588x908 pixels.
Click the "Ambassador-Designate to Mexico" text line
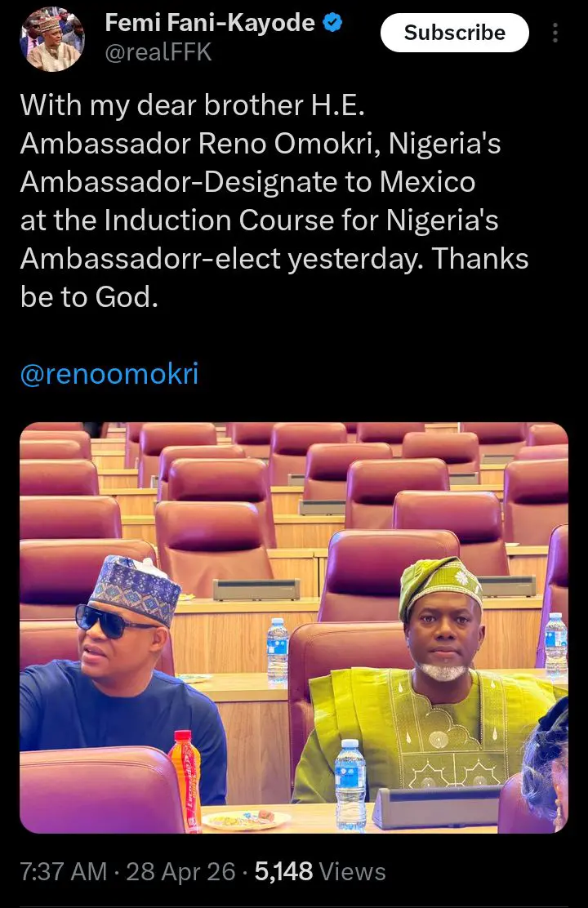[x=247, y=180]
